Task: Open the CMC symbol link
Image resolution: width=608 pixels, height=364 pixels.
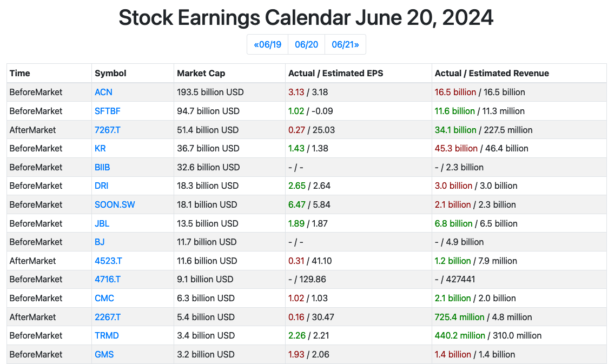Action: tap(104, 299)
